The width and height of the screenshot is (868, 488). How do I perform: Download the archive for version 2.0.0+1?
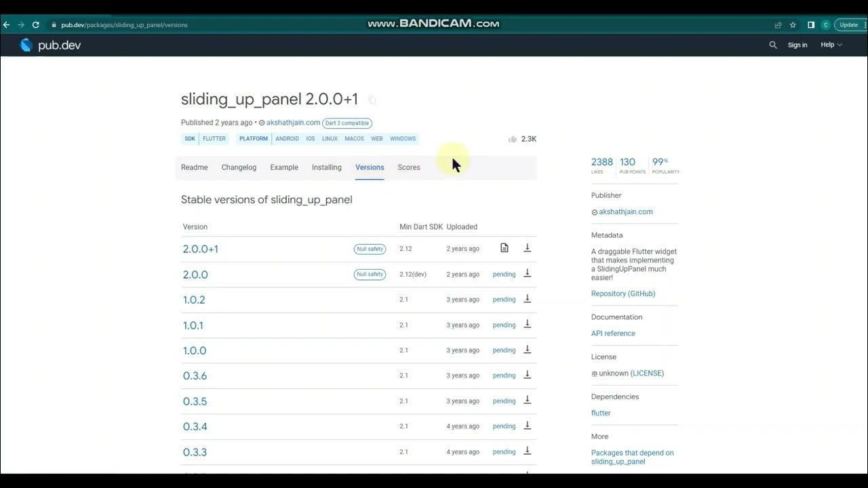coord(527,248)
